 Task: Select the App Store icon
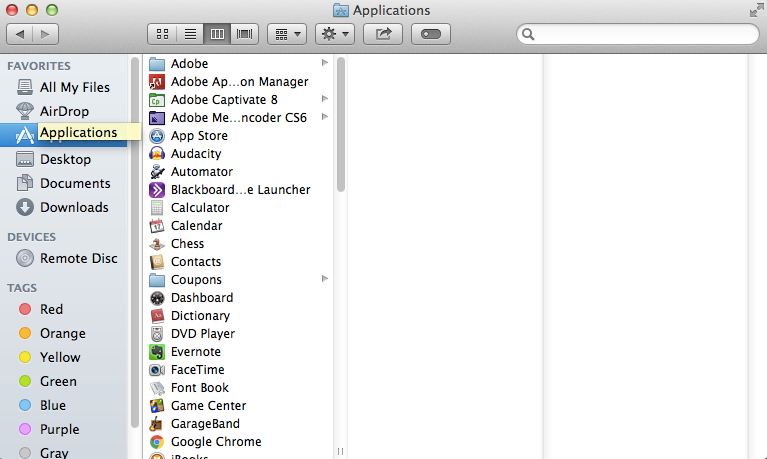click(157, 136)
